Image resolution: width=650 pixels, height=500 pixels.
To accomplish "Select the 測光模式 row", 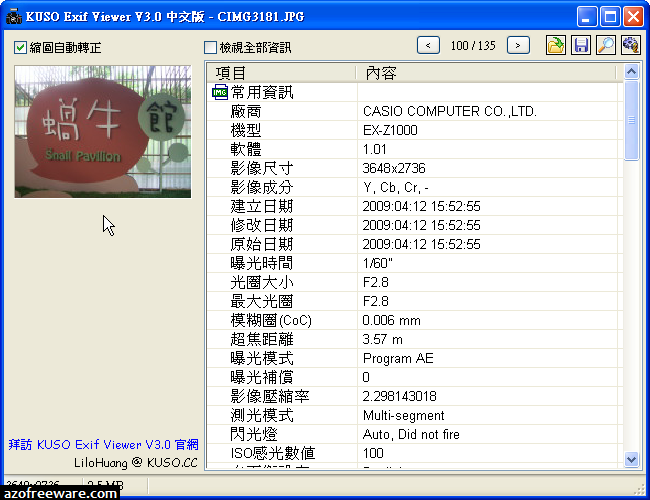I will [x=415, y=415].
